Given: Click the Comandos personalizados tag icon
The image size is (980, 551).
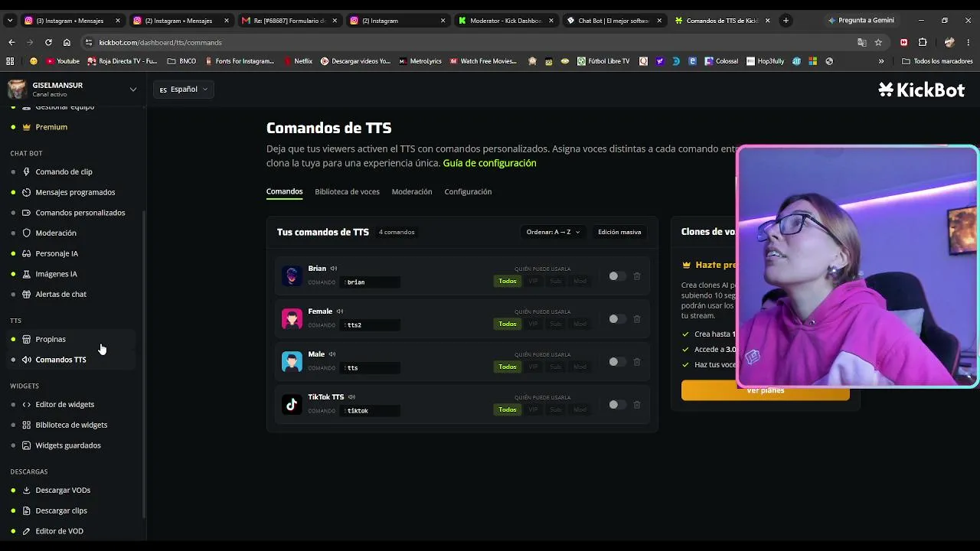Looking at the screenshot, I should 27,213.
